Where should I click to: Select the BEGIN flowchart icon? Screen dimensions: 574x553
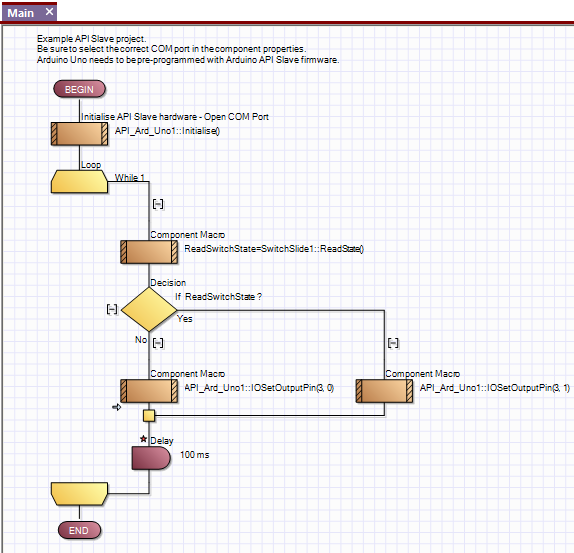[x=79, y=89]
